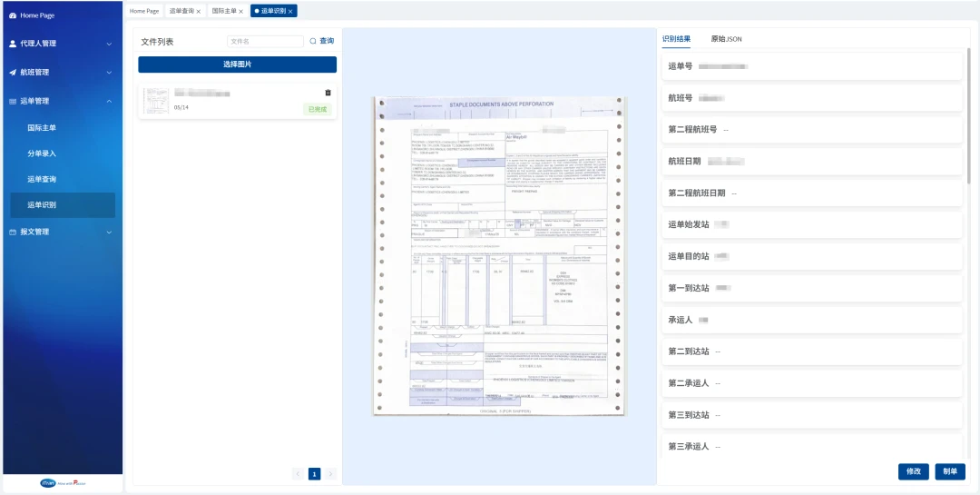Viewport: 980px width, 495px height.
Task: Click the 第二承运人 result field
Action: pyautogui.click(x=812, y=383)
